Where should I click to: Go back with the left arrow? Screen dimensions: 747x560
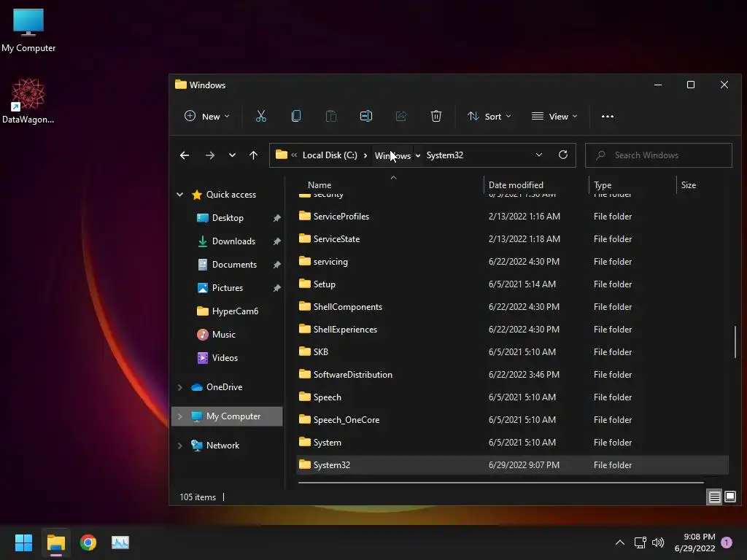(x=185, y=155)
